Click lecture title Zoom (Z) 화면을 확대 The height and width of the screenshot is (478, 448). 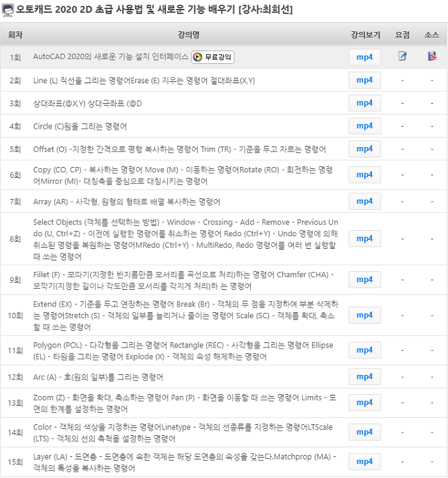184,403
